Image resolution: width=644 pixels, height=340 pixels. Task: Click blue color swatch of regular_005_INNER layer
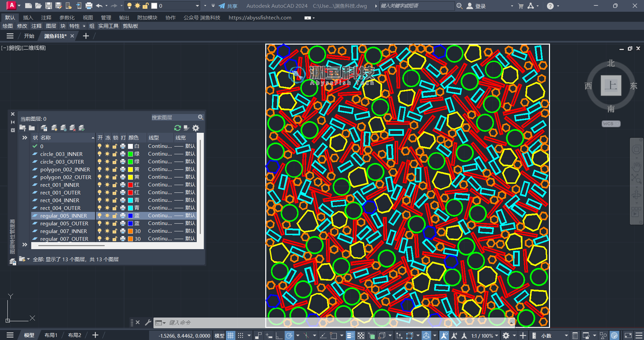coord(130,216)
